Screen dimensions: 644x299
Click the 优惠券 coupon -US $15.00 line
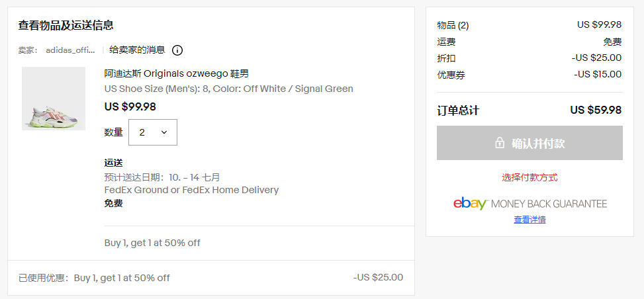pyautogui.click(x=529, y=75)
